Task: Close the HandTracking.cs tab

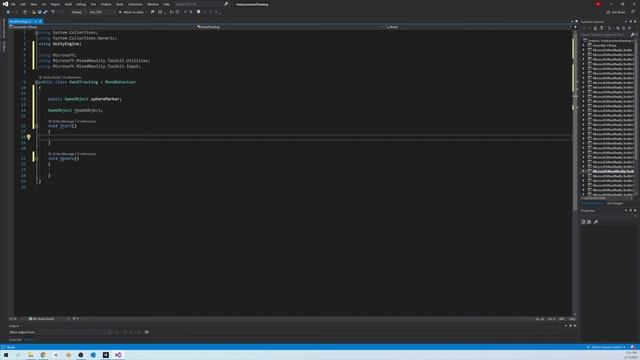Action: click(x=40, y=21)
